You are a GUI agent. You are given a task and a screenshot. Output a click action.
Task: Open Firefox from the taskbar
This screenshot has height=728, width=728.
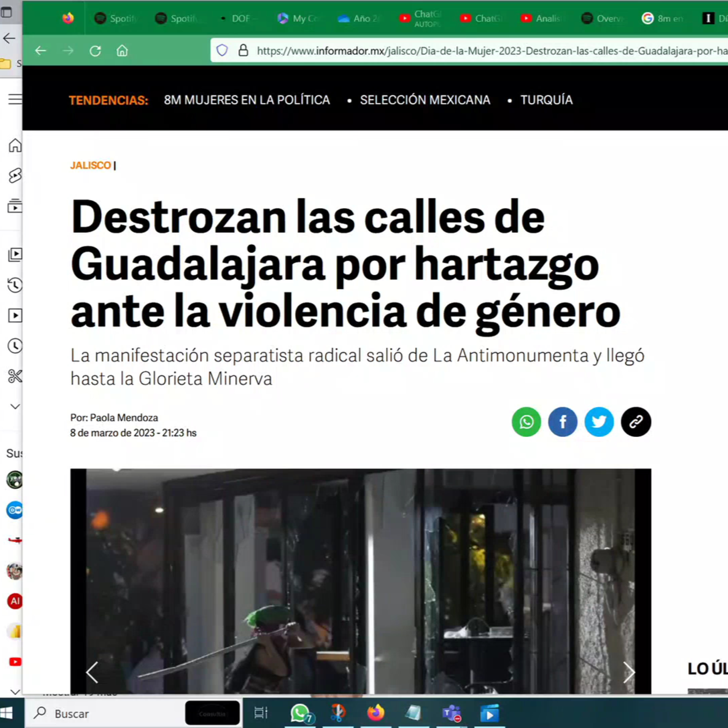(x=376, y=712)
